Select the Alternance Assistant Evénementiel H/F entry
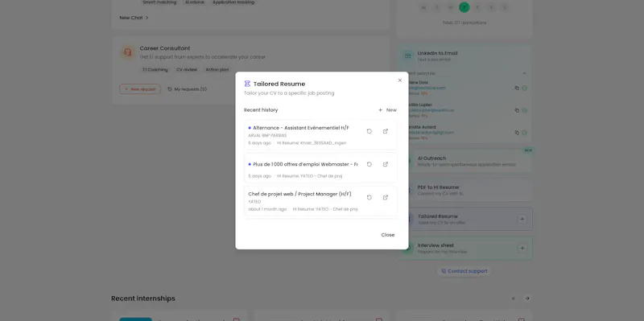The height and width of the screenshot is (321, 644). [320, 135]
